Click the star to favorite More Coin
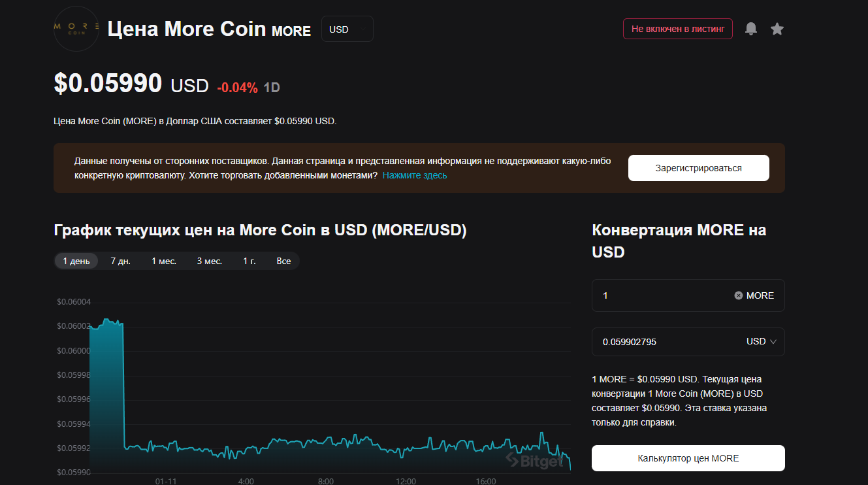The height and width of the screenshot is (485, 868). click(777, 28)
